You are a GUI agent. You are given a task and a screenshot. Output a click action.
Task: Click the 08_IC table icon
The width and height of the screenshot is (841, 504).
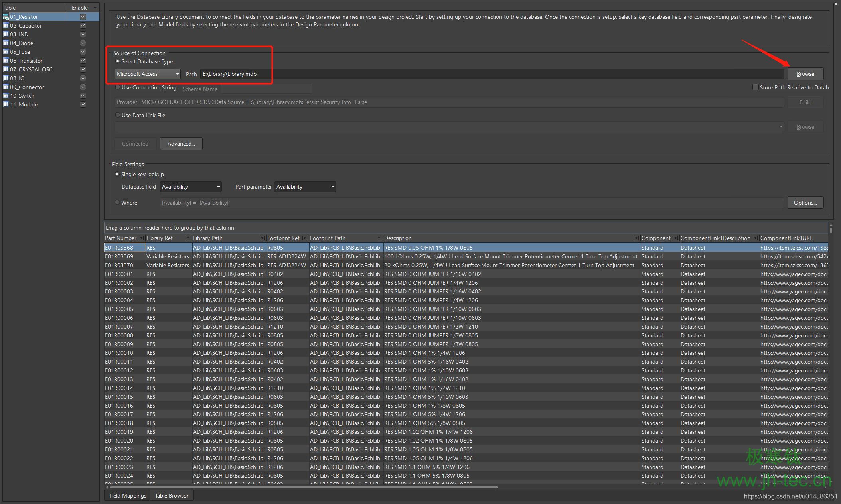[x=6, y=78]
